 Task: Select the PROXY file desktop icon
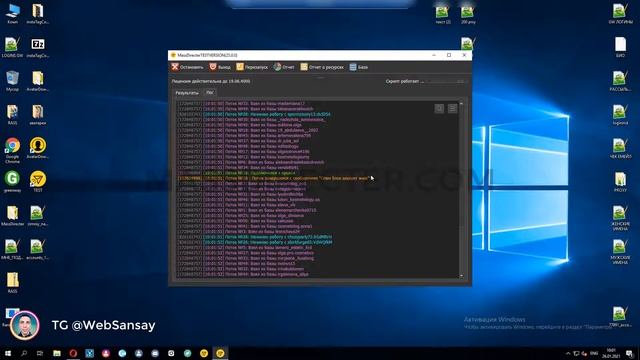(x=620, y=182)
